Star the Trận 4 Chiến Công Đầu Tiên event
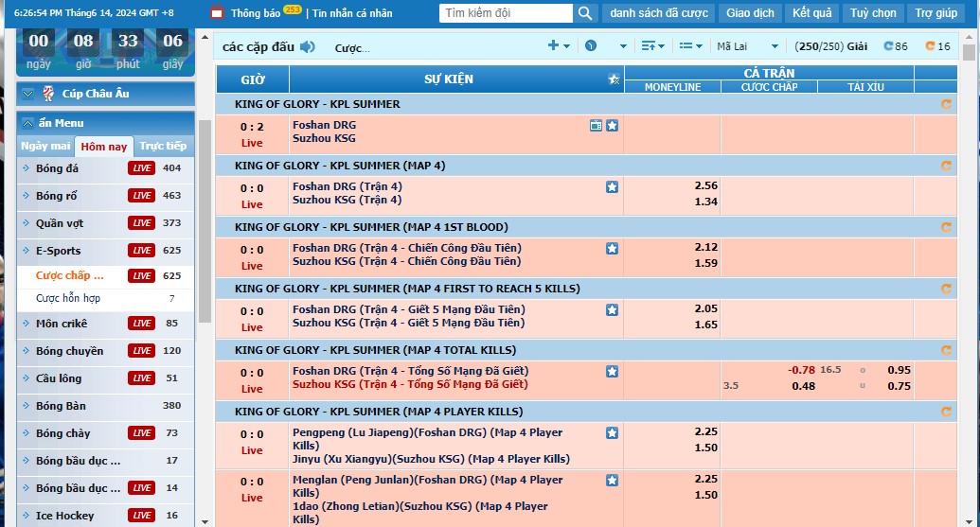Viewport: 980px width, 527px height. 612,249
